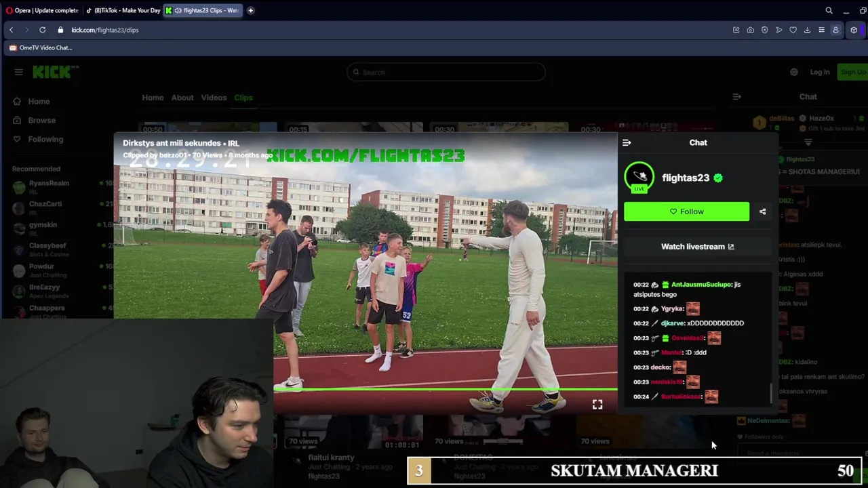Switch to the channel Clips tab

pos(243,98)
